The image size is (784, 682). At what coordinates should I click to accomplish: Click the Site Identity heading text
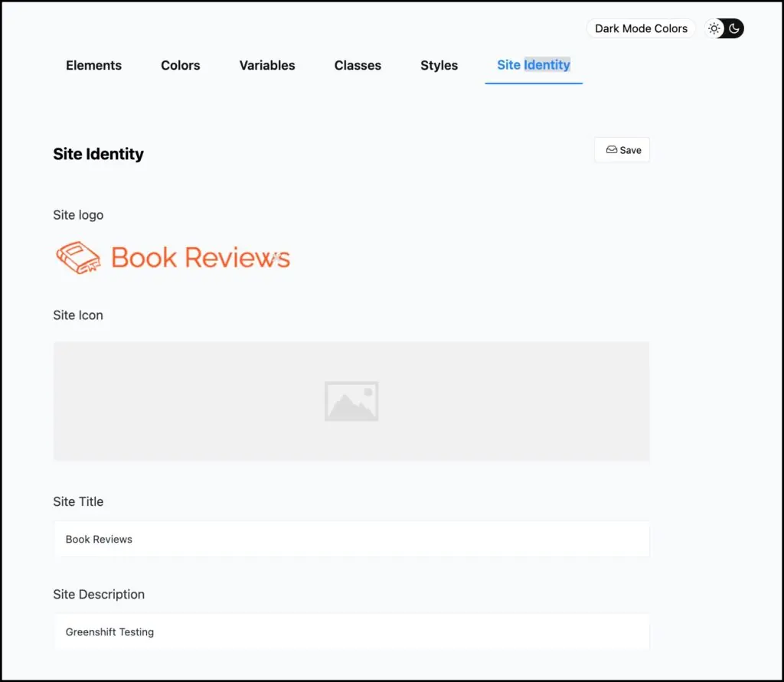tap(99, 154)
